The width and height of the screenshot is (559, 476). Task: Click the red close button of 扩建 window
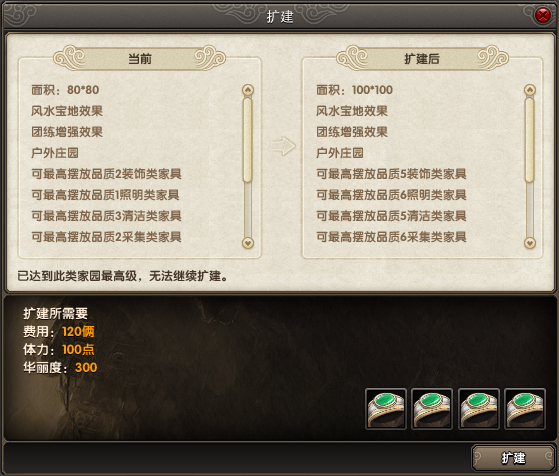pyautogui.click(x=543, y=15)
